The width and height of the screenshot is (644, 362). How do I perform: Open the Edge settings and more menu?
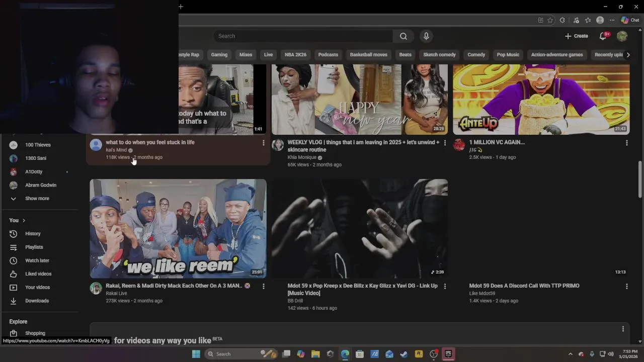point(612,20)
